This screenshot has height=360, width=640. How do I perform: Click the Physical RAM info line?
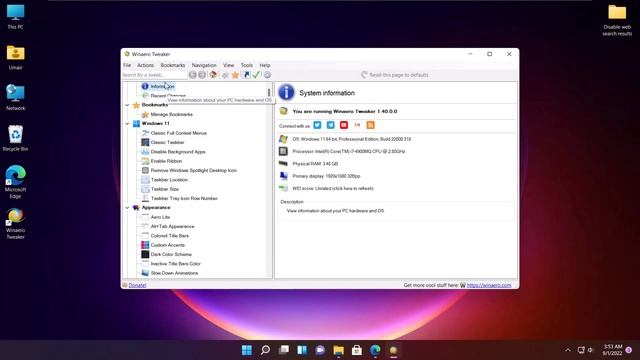[315, 164]
